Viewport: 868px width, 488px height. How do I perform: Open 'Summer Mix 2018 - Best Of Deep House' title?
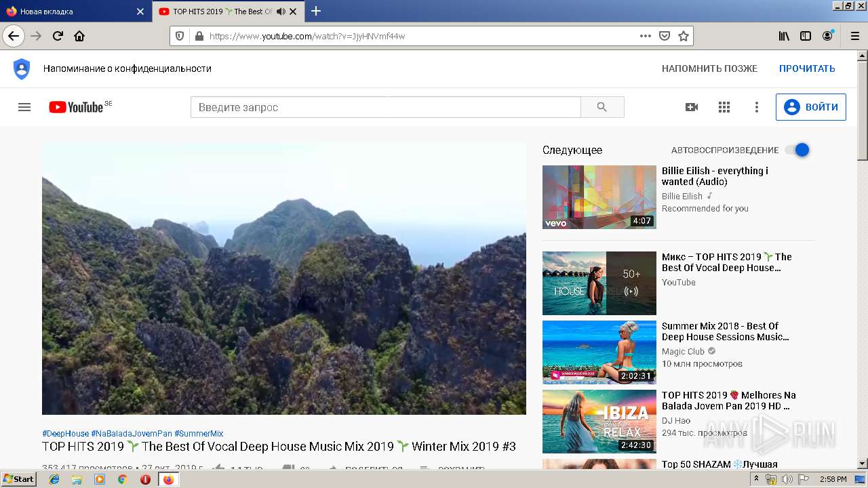(726, 331)
